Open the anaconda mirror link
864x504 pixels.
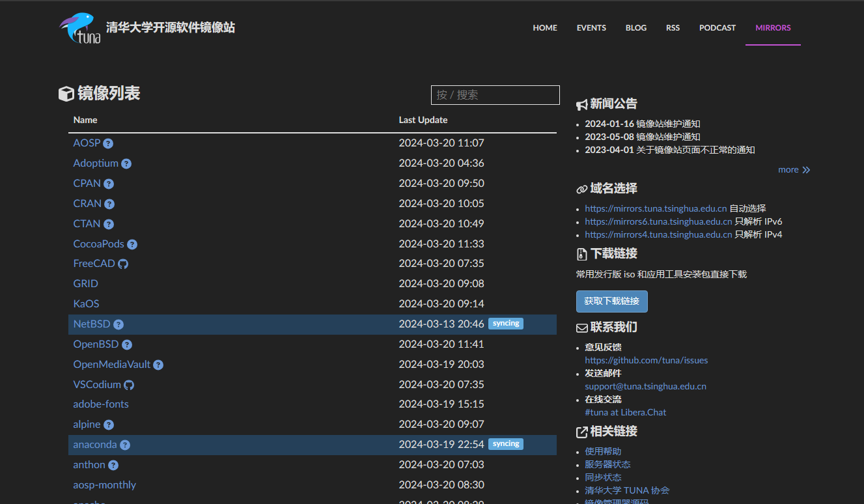pyautogui.click(x=95, y=445)
